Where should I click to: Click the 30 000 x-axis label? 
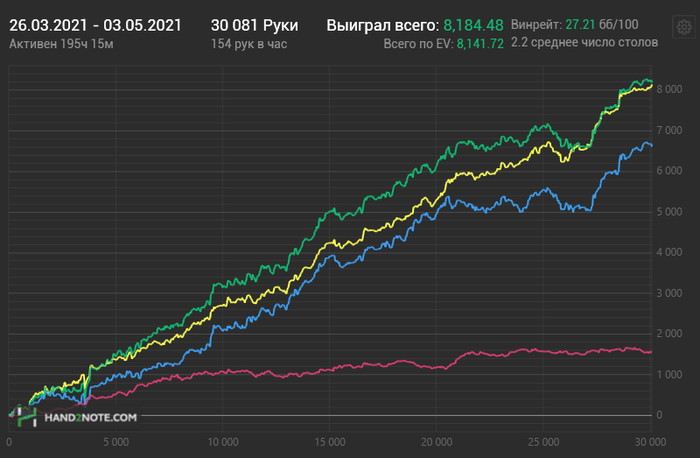(x=650, y=442)
